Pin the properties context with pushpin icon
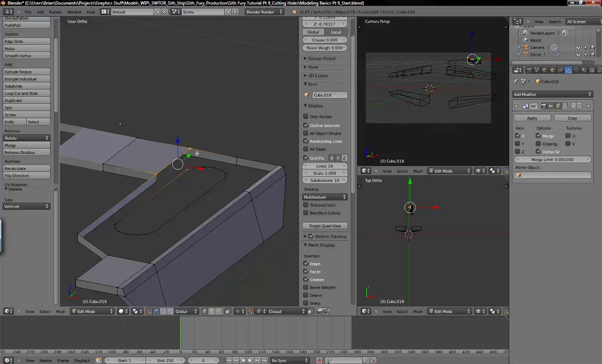Viewport: 602px width, 364px height. tap(515, 81)
